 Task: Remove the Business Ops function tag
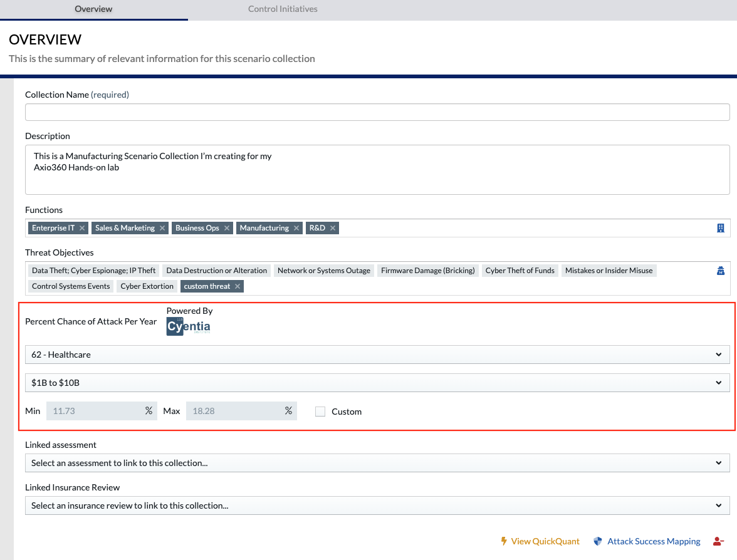[x=227, y=228]
